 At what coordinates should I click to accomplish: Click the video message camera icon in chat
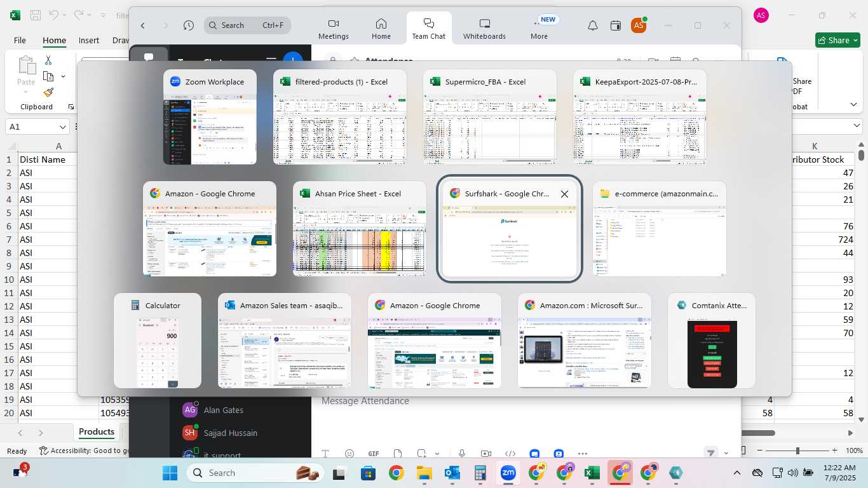point(486,454)
